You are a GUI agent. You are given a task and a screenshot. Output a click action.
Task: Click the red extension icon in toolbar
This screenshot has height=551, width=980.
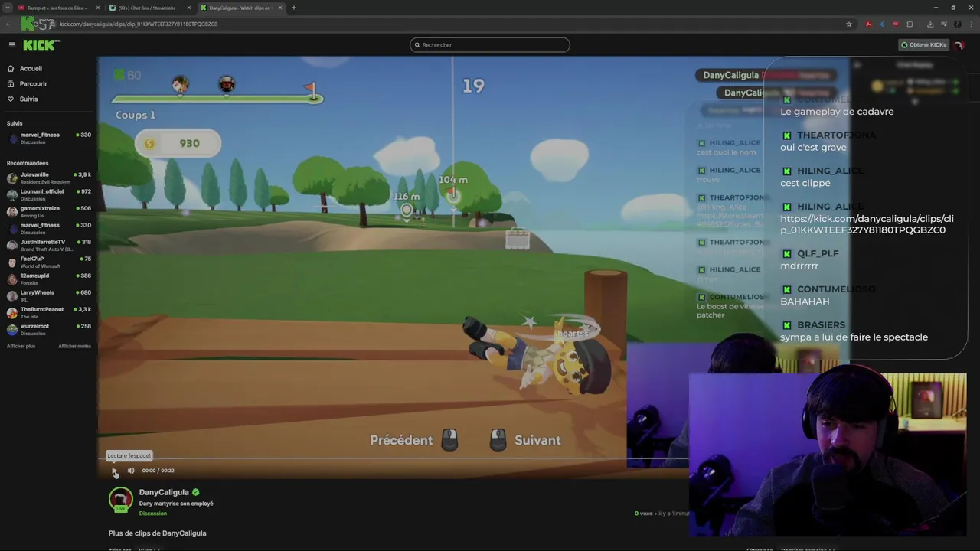pyautogui.click(x=895, y=24)
